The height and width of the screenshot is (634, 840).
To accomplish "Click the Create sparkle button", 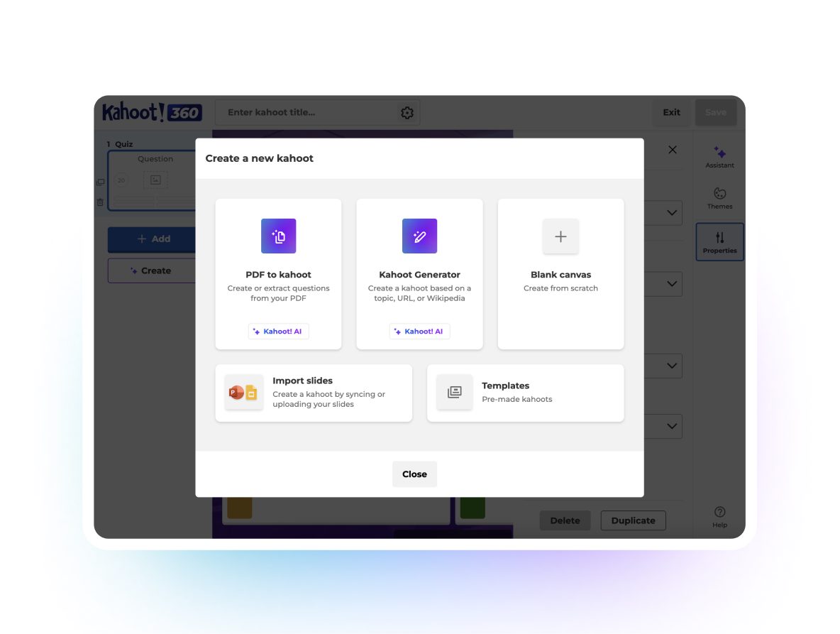I will tap(152, 270).
